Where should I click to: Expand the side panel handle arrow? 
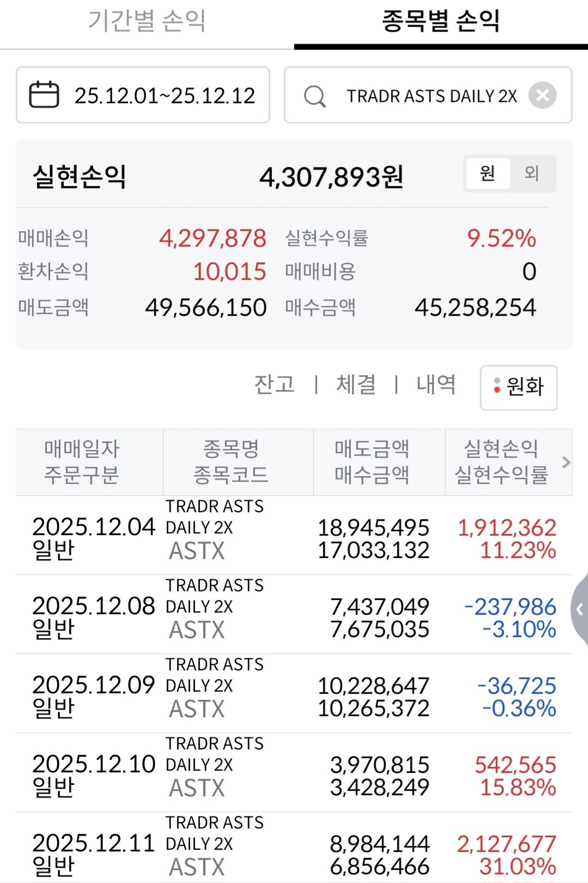coord(580,609)
